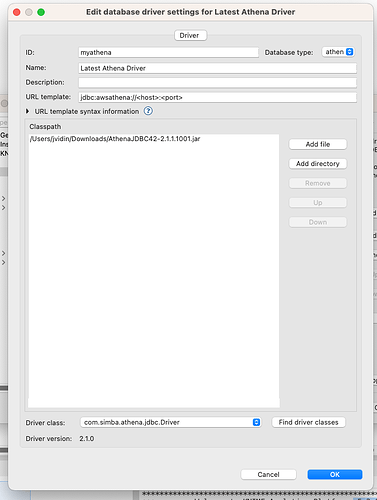Image resolution: width=377 pixels, height=500 pixels.
Task: Select the AthenaJDBC42-2.1.1.1001.jar classpath entry
Action: point(115,139)
